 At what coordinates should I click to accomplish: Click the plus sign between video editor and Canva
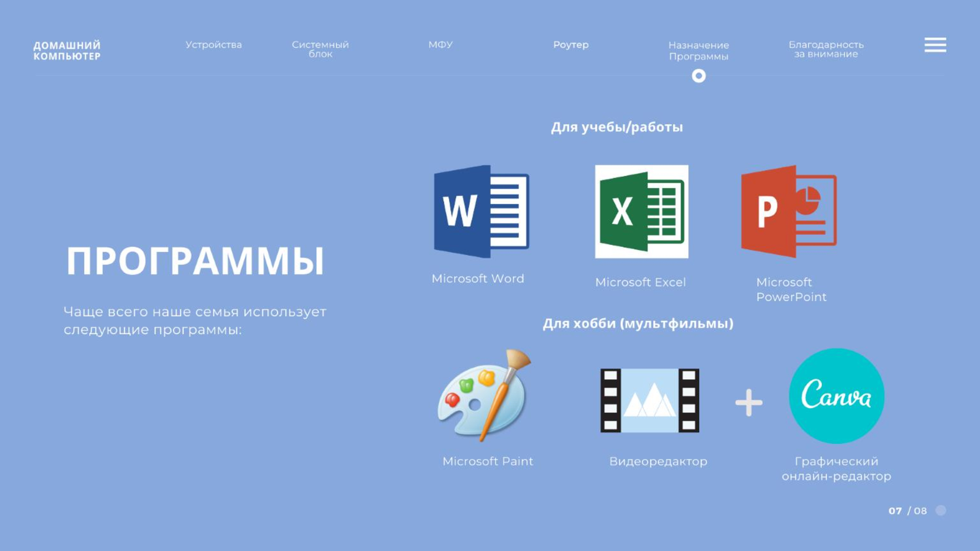point(749,403)
